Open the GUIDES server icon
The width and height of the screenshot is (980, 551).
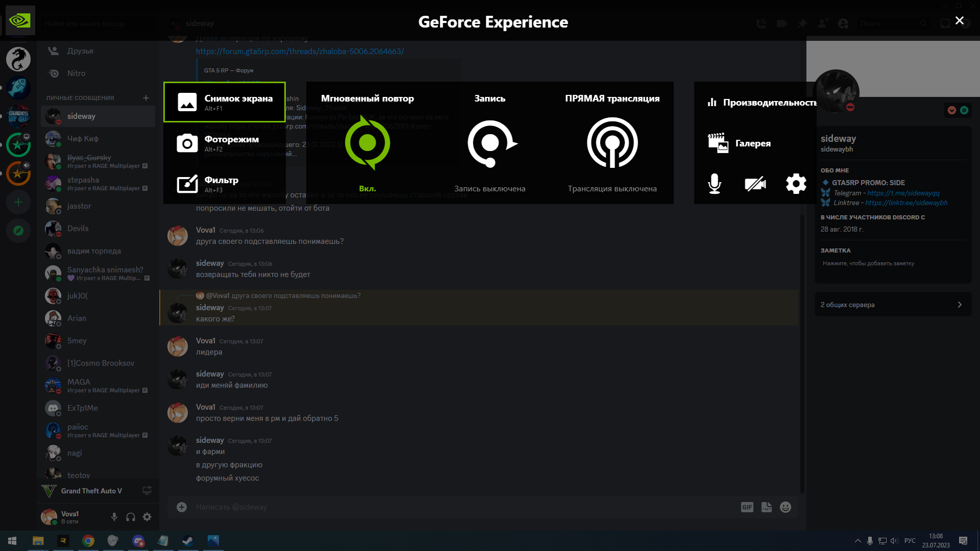18,116
